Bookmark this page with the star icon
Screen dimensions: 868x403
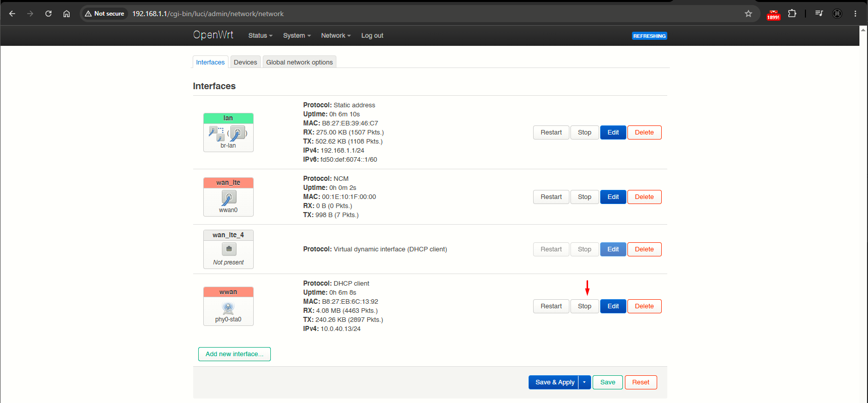click(748, 14)
